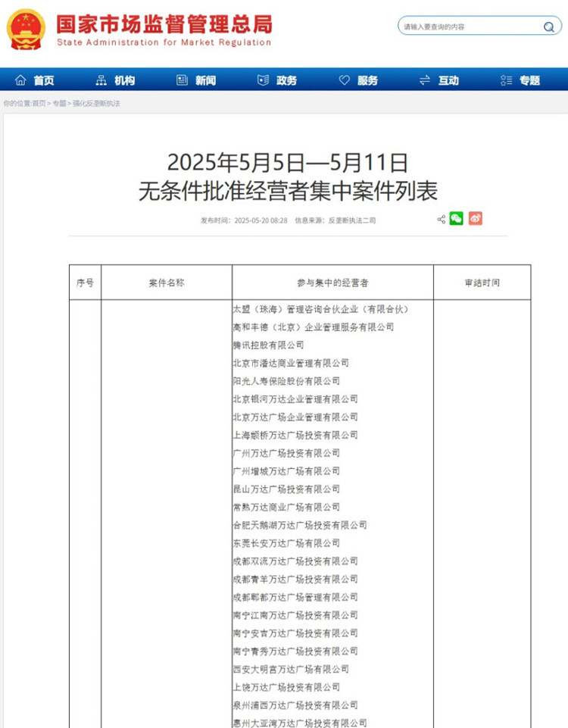Select row 泉州浦西万达广场投资有限公司
This screenshot has width=568, height=728.
click(295, 706)
